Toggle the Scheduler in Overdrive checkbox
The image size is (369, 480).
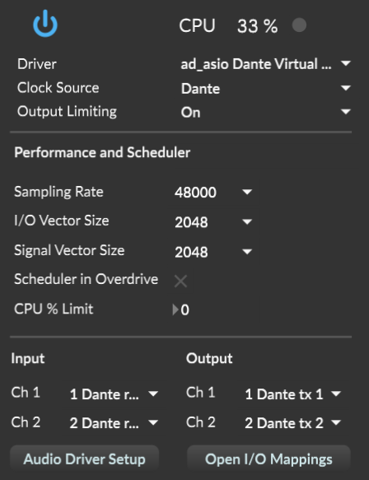point(181,281)
